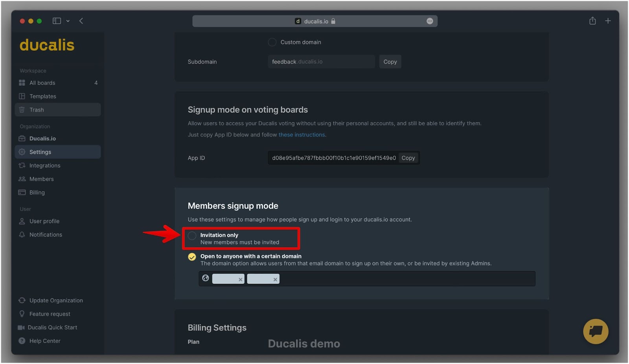
Task: Go to Members in the sidebar
Action: 41,179
